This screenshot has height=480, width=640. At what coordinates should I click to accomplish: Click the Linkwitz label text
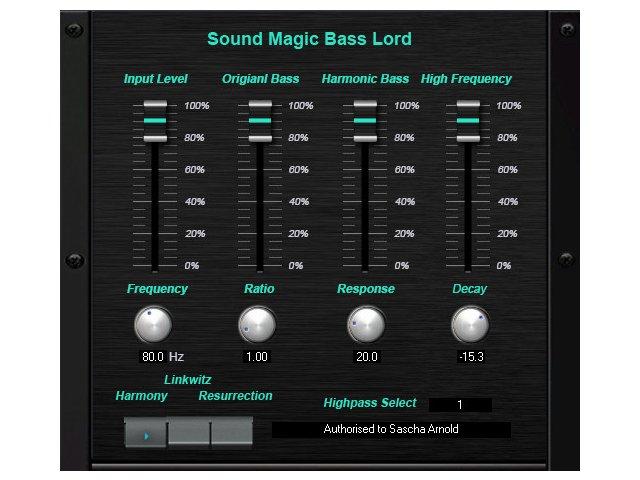(x=188, y=380)
